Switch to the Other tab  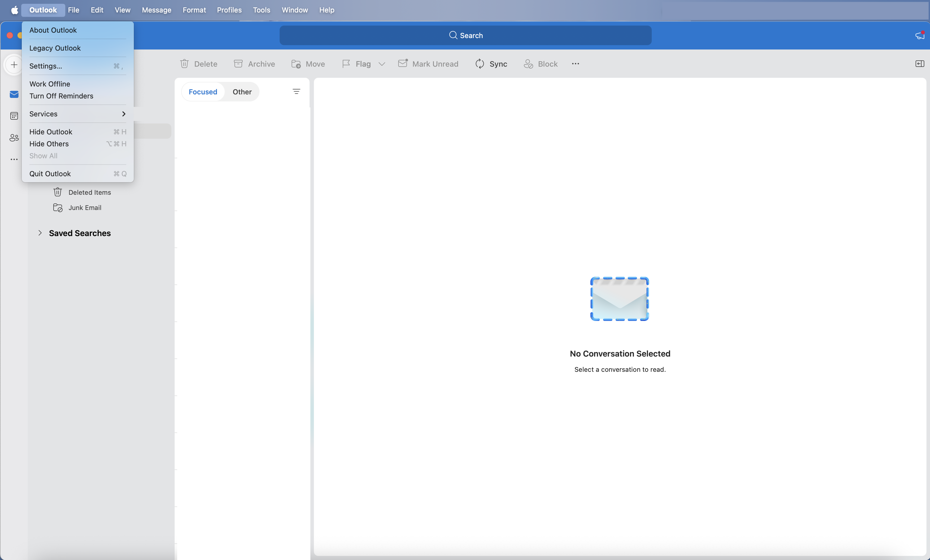tap(242, 92)
